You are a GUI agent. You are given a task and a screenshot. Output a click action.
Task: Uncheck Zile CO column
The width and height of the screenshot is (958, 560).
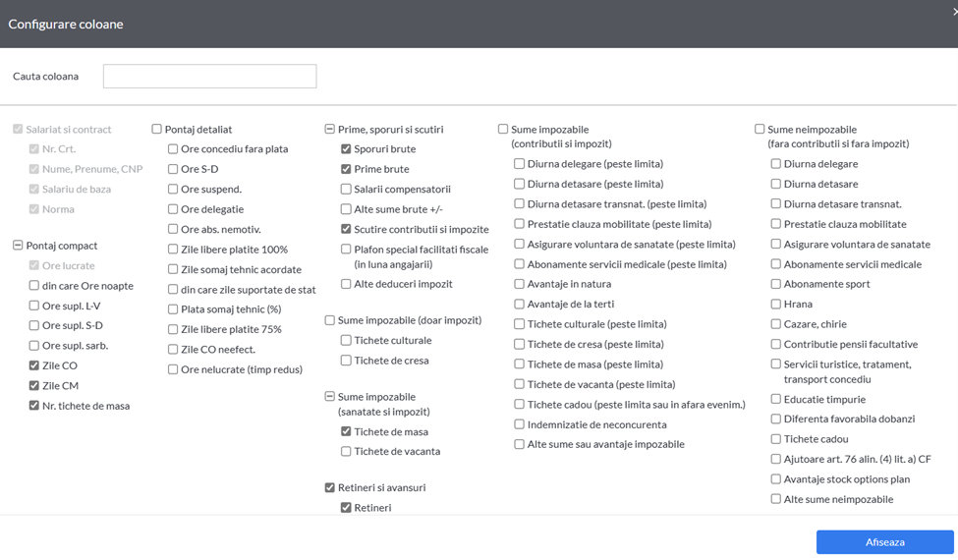pos(34,365)
